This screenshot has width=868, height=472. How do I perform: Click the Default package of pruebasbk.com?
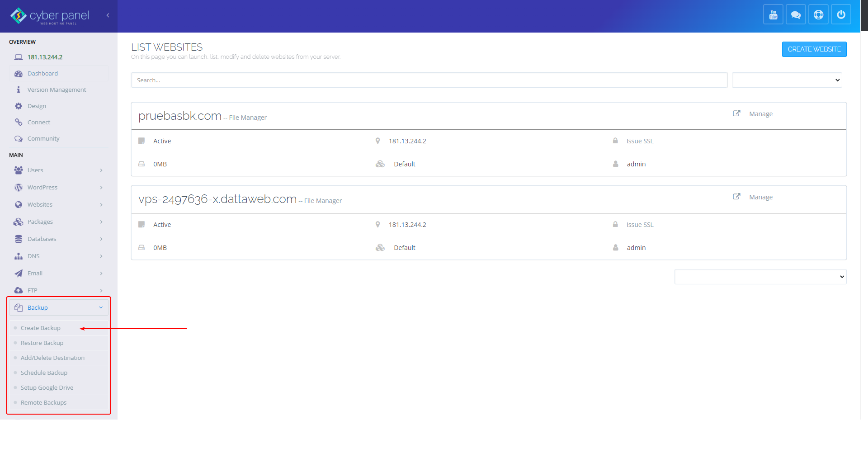(405, 164)
